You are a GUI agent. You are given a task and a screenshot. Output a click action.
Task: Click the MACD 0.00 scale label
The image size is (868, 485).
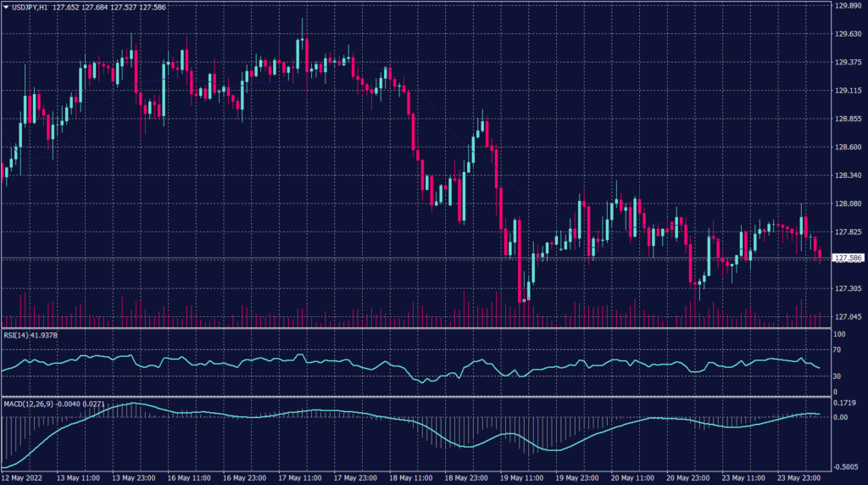tap(840, 418)
